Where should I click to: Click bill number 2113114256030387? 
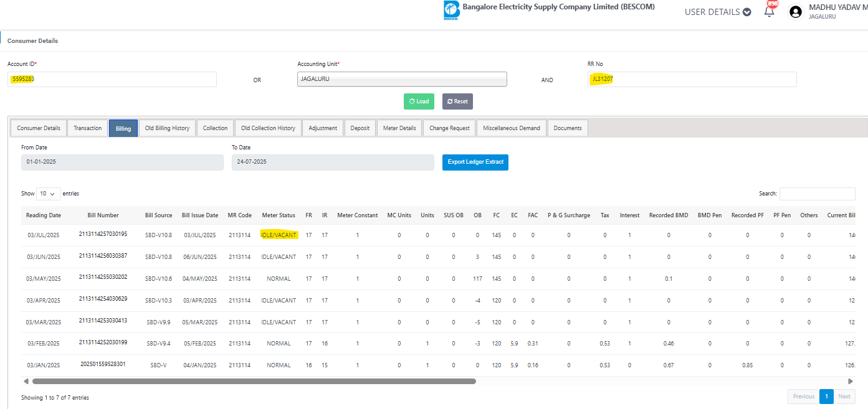pos(103,256)
